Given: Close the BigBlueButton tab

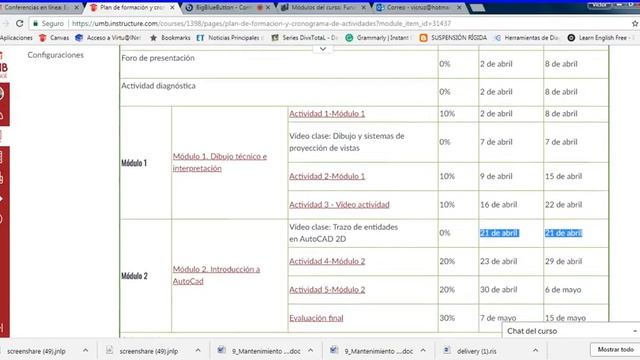Looking at the screenshot, I should (x=268, y=7).
